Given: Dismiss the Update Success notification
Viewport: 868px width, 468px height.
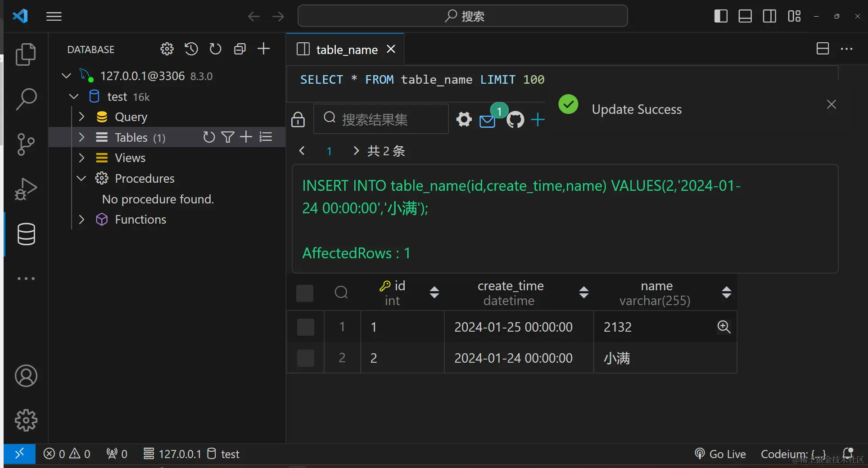Looking at the screenshot, I should (x=832, y=104).
